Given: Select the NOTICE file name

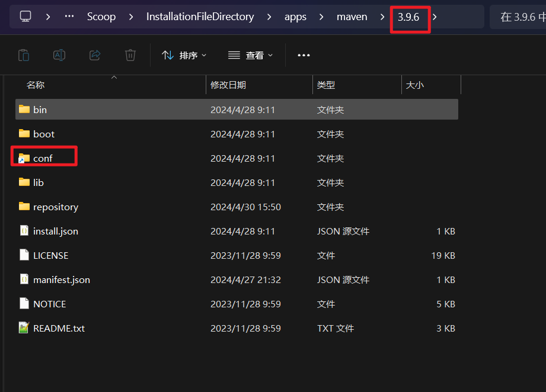Looking at the screenshot, I should pyautogui.click(x=49, y=304).
